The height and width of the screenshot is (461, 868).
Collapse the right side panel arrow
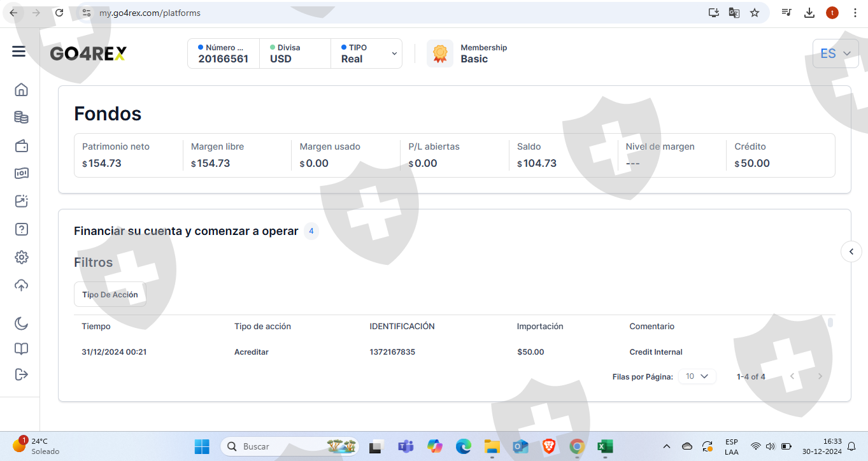(851, 252)
